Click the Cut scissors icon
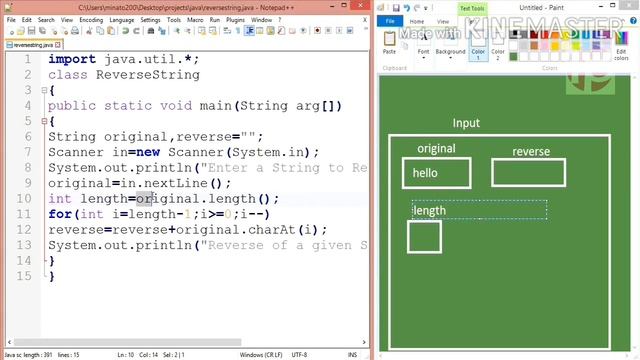Screen dimensions: 640x360 point(89,31)
